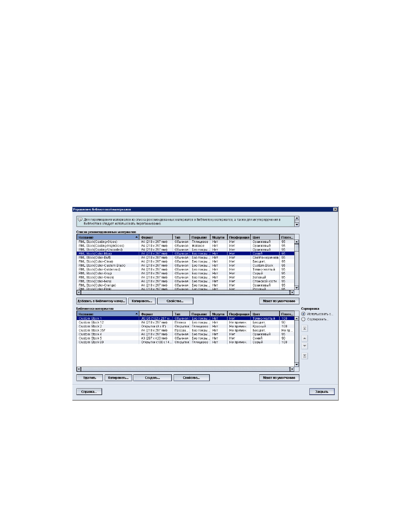
Task: Select library row 'Custom Stock 357'
Action: pos(185,330)
